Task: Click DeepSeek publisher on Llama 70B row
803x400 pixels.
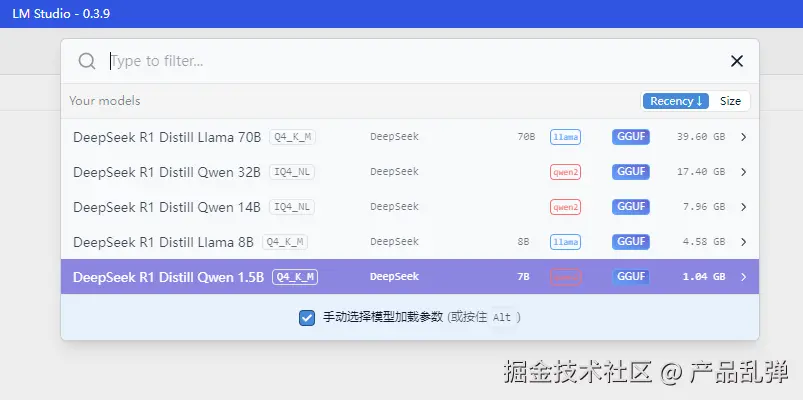Action: [x=394, y=137]
